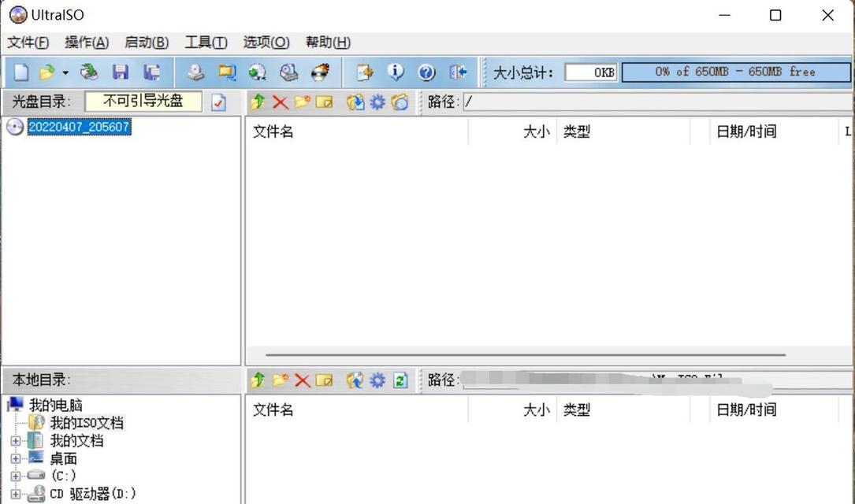Click the red X delete icon in disc toolbar
This screenshot has height=504, width=855.
(281, 102)
